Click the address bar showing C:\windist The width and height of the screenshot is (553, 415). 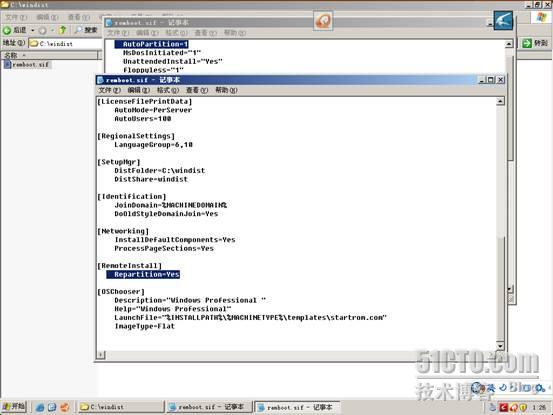(65, 43)
